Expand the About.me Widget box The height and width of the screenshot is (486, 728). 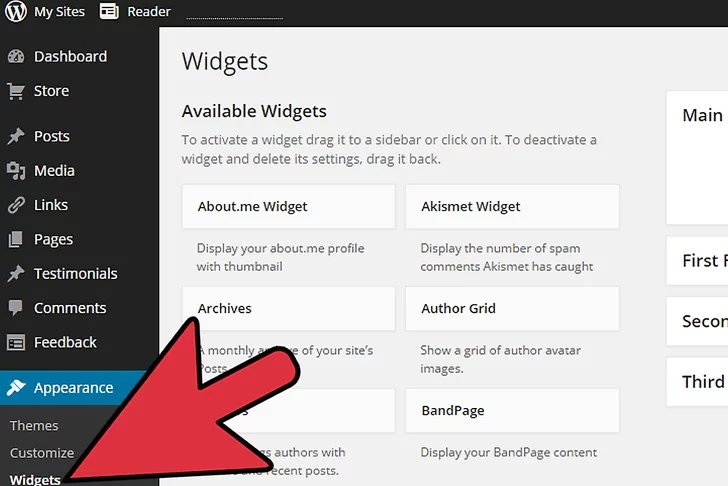[288, 207]
